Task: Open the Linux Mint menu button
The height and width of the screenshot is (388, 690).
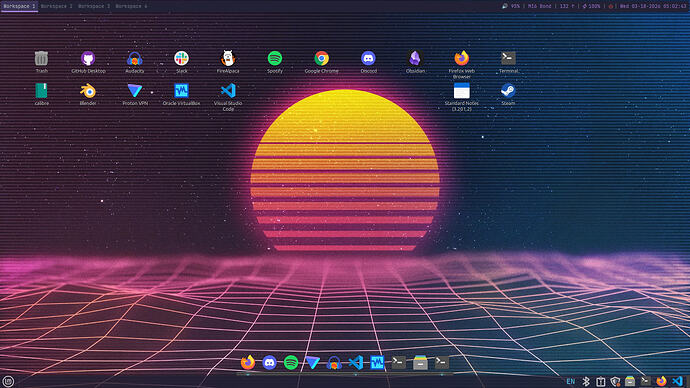Action: point(8,381)
